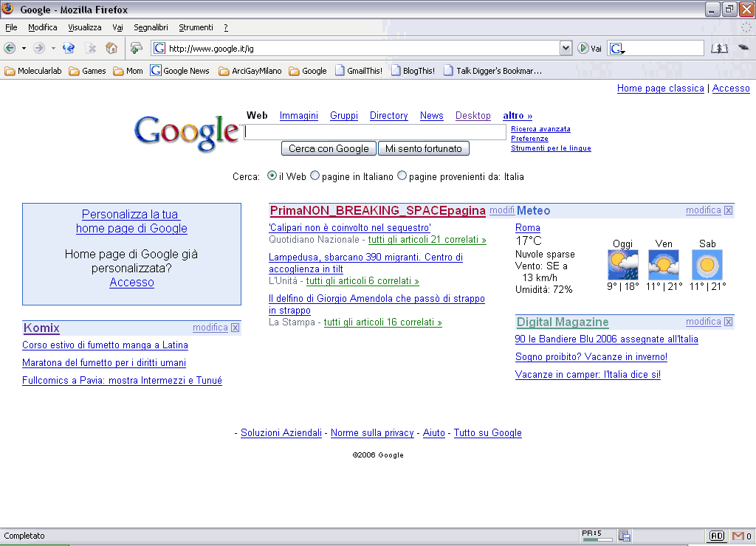Open Talk Digger's Bookmarklet
756x546 pixels.
(x=492, y=71)
